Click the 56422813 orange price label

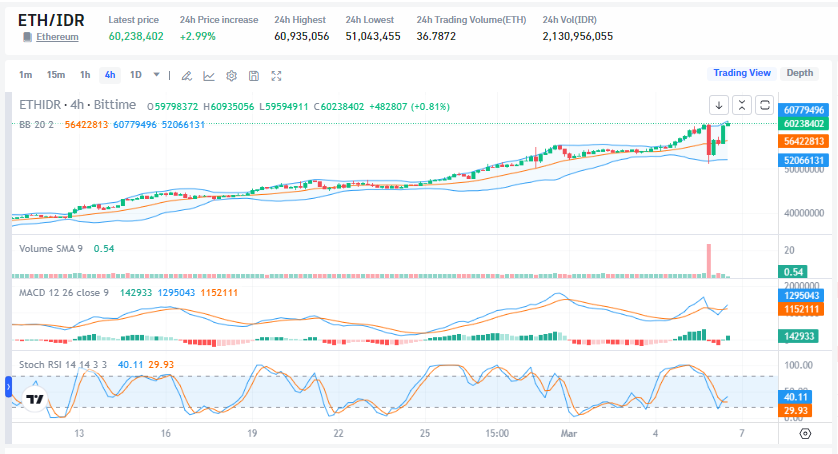(x=804, y=141)
